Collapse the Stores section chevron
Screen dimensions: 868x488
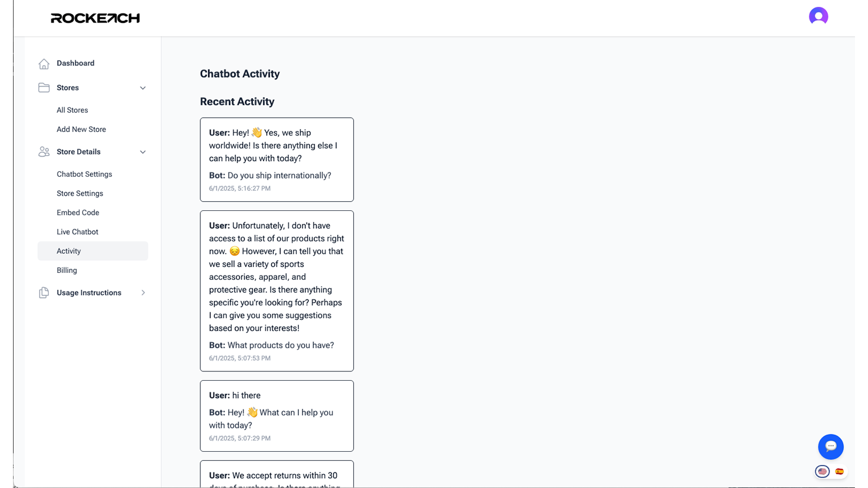pyautogui.click(x=143, y=88)
